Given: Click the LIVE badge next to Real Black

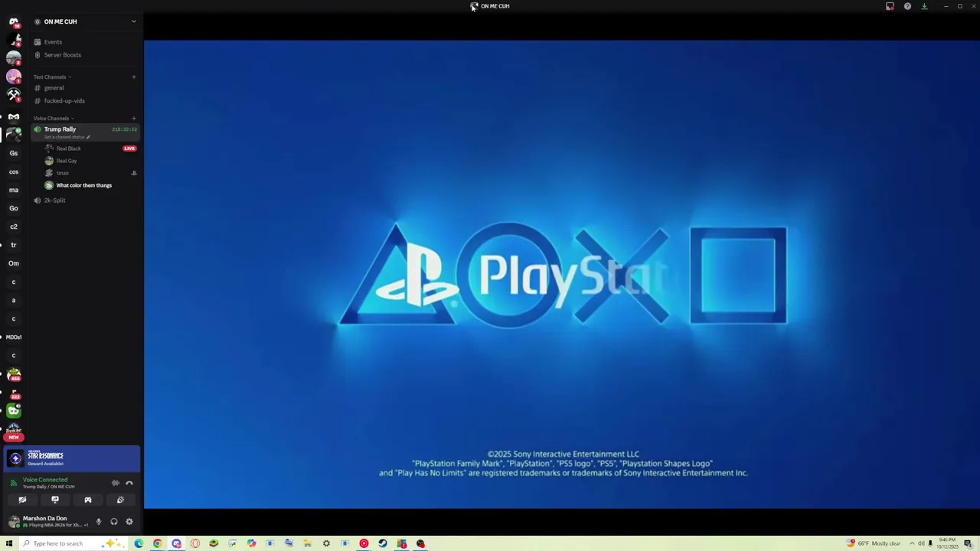Looking at the screenshot, I should coord(129,148).
